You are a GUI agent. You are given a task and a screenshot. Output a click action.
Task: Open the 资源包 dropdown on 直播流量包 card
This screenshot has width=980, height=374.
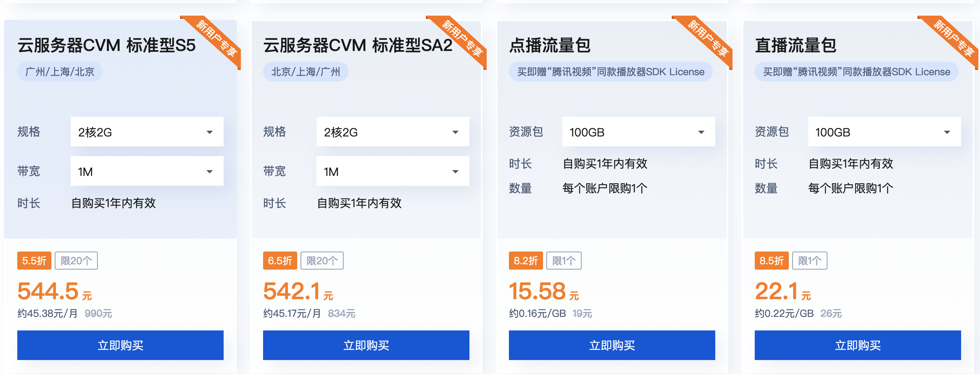[x=884, y=132]
